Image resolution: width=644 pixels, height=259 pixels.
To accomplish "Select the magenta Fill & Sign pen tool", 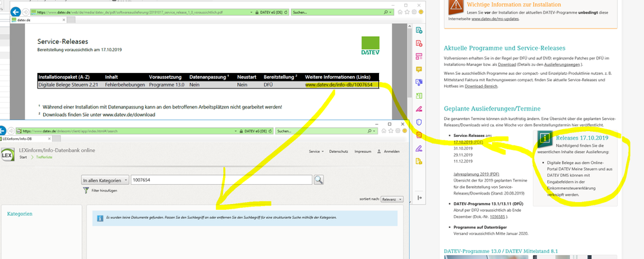I will pos(419,109).
